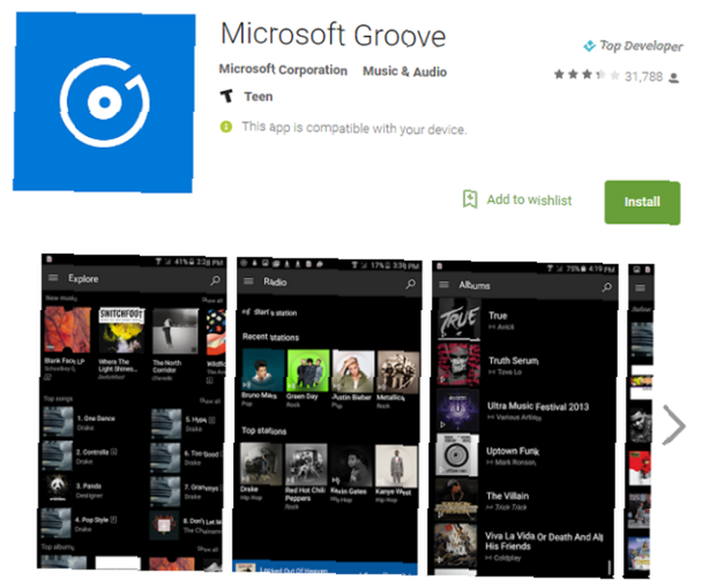This screenshot has height=588, width=702.
Task: Click the Panda album cover thumbnail
Action: click(x=57, y=489)
